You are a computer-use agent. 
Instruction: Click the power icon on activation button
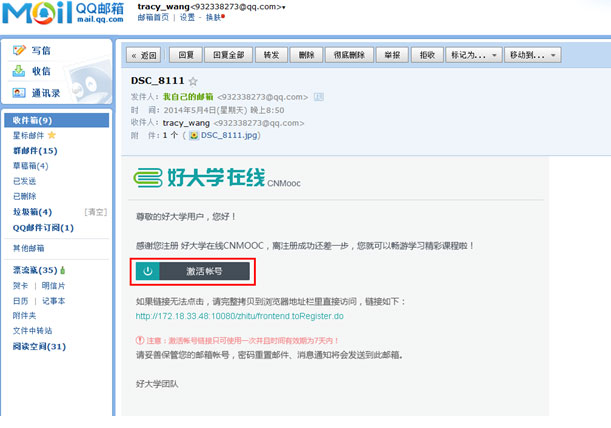click(148, 271)
